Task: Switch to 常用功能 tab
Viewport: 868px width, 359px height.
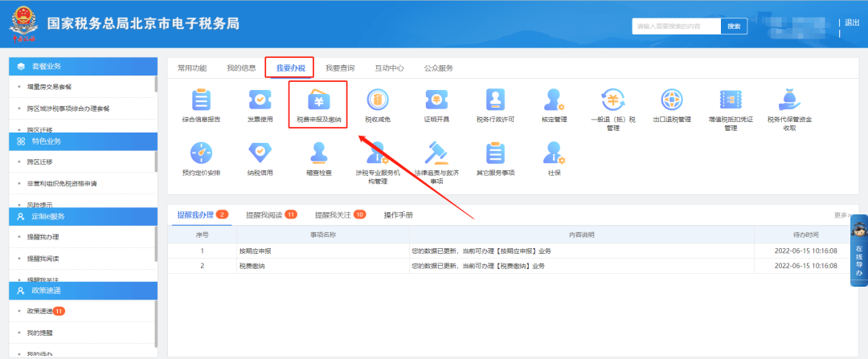Action: coord(192,68)
